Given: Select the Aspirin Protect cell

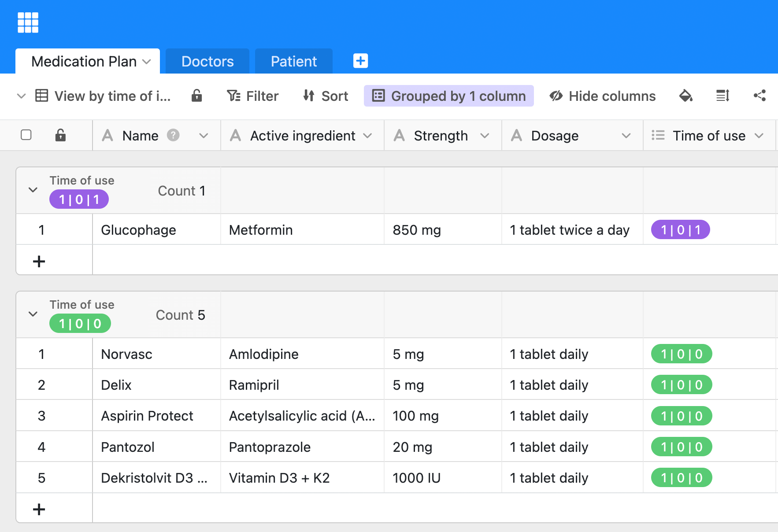Looking at the screenshot, I should (156, 415).
